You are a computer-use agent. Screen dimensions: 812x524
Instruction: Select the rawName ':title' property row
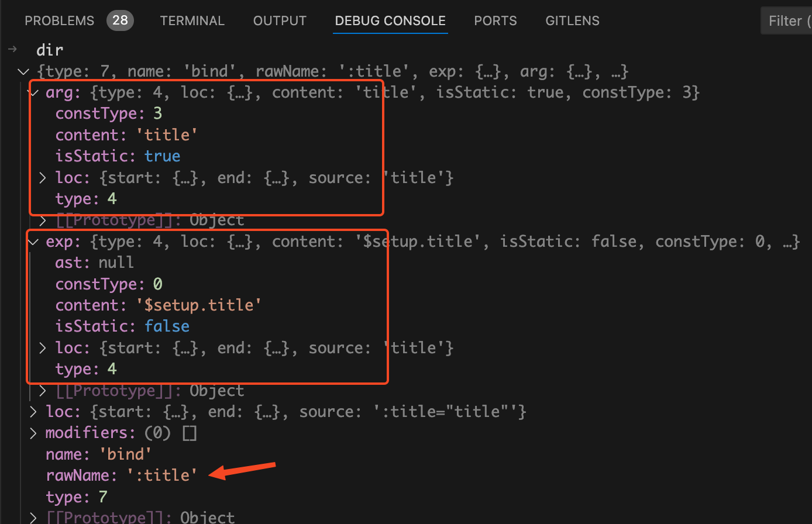[121, 475]
